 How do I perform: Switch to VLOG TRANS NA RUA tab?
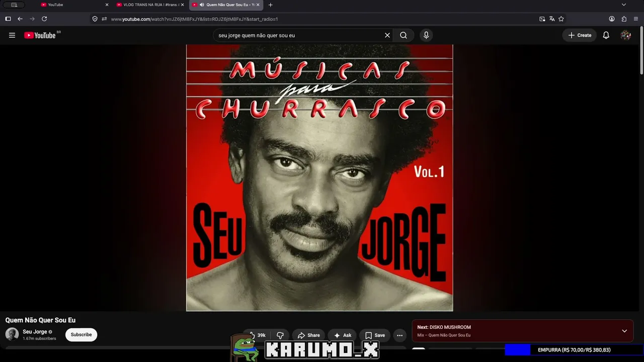(150, 5)
